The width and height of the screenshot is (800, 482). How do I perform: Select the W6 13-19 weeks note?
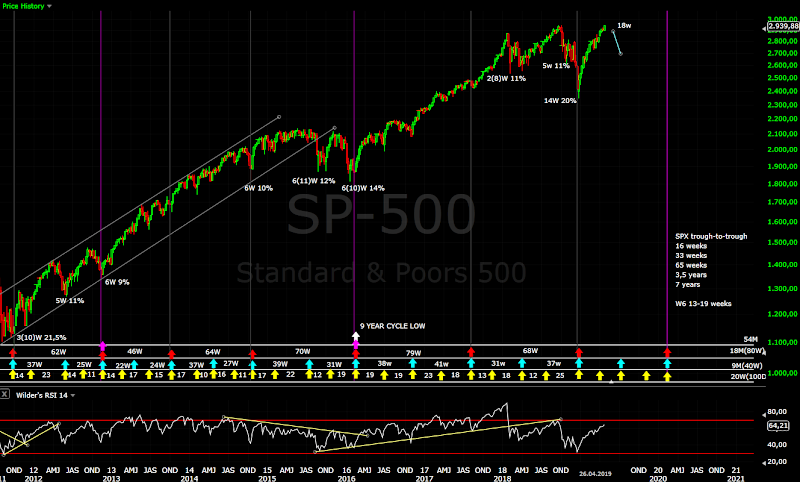pos(703,303)
